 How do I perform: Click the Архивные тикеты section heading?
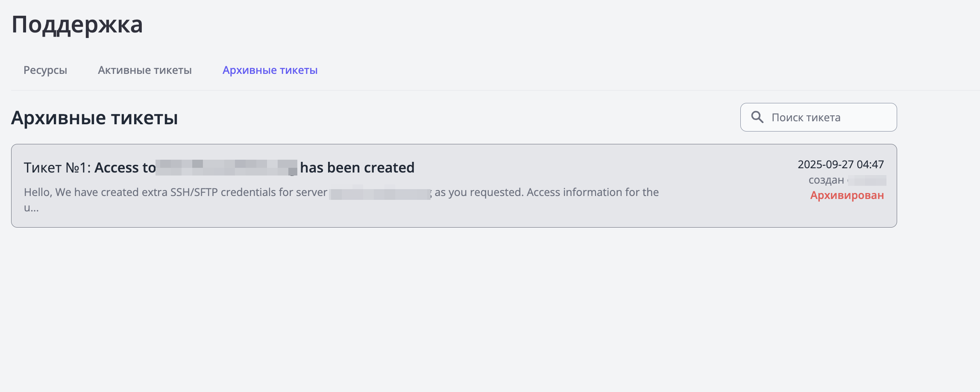pyautogui.click(x=94, y=118)
